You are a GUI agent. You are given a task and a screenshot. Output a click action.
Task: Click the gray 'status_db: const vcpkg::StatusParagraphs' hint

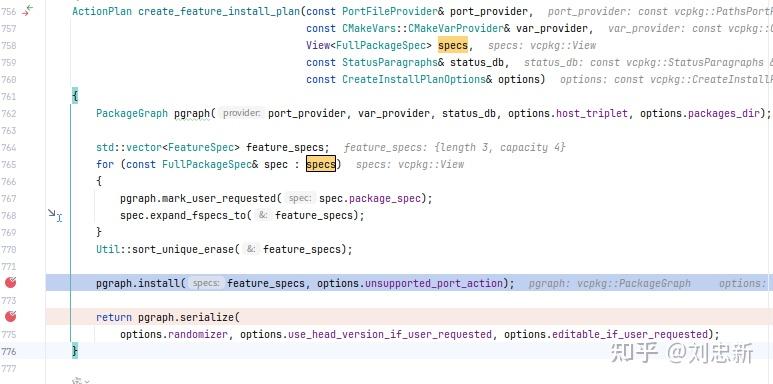coord(648,63)
